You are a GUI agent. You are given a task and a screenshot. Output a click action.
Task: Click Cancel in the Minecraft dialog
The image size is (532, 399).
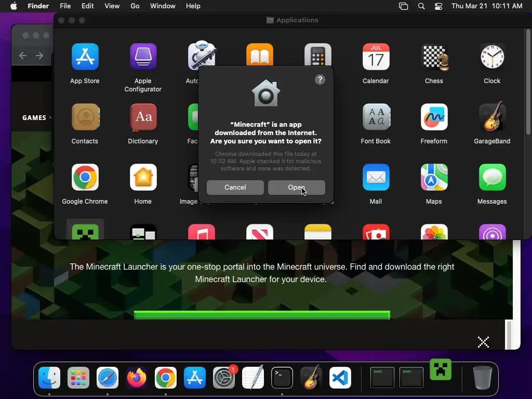click(x=235, y=187)
